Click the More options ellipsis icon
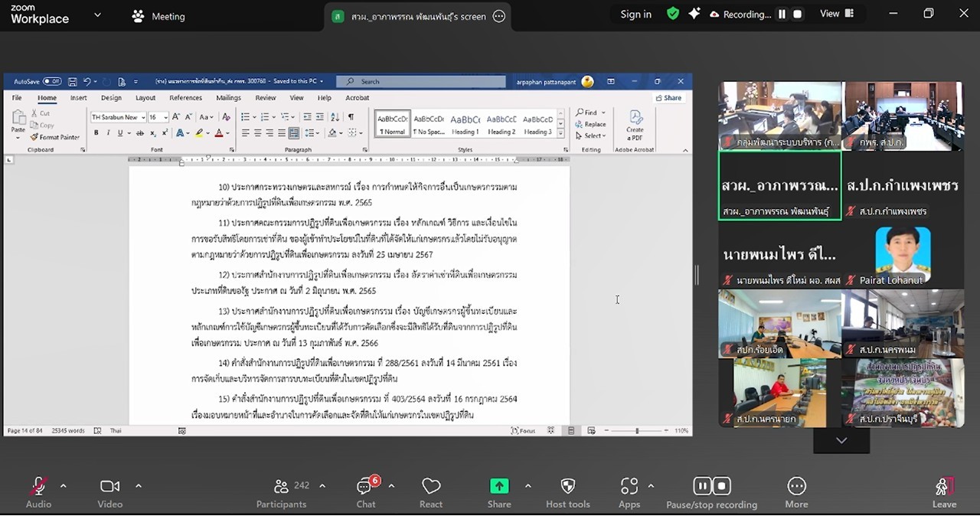980x516 pixels. tap(796, 486)
